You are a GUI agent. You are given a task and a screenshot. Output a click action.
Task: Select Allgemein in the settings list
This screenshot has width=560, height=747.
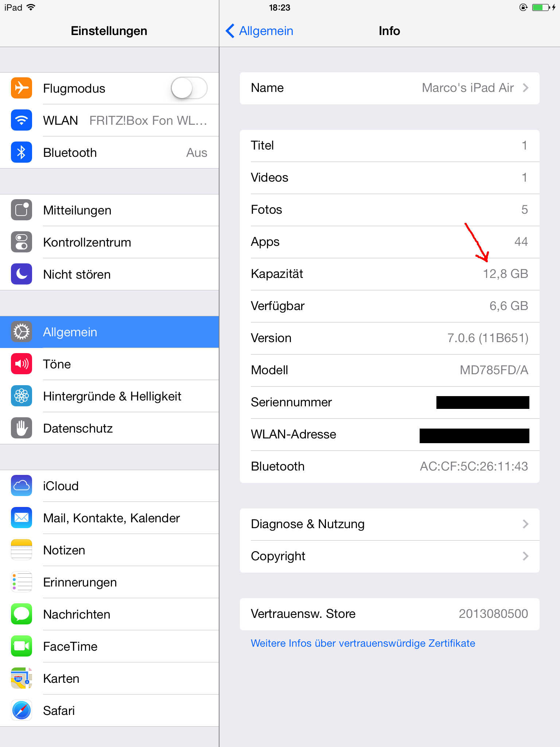(109, 332)
